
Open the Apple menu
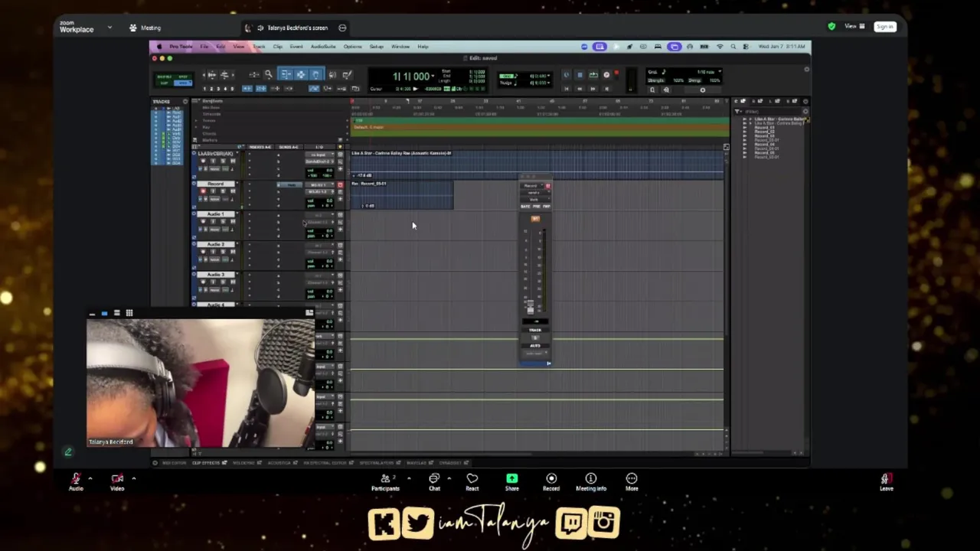(x=159, y=47)
